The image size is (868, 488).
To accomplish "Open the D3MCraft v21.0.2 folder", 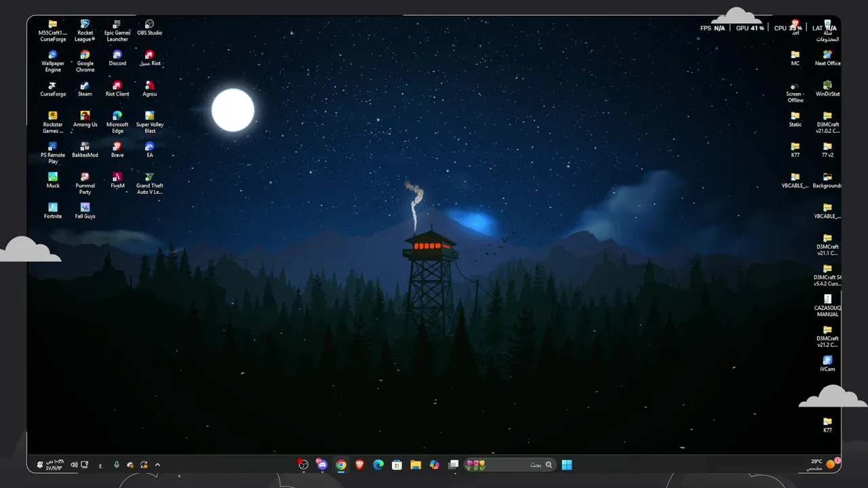I will pyautogui.click(x=827, y=123).
